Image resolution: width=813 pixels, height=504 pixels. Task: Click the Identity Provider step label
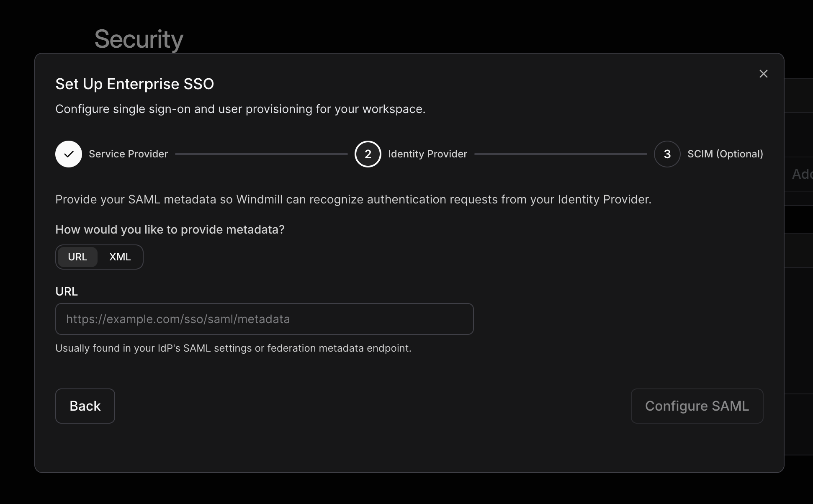click(x=427, y=154)
